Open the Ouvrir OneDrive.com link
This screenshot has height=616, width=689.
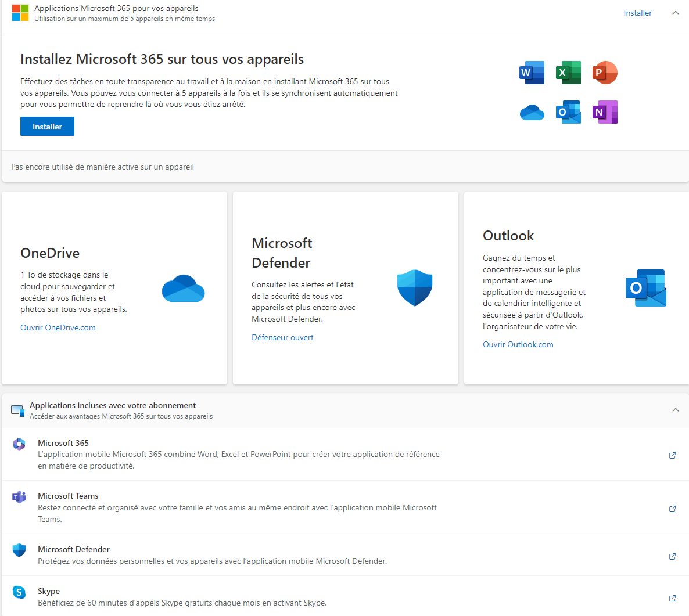point(58,327)
